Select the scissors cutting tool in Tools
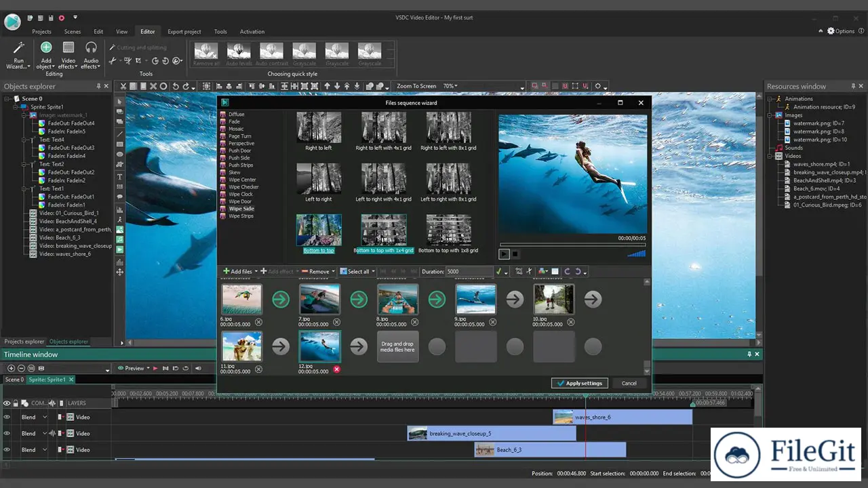Screen dimensions: 868x488 pyautogui.click(x=113, y=61)
